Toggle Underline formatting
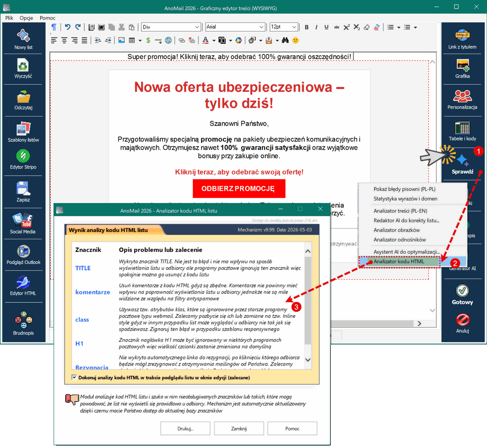Image resolution: width=487 pixels, height=448 pixels. pos(326,27)
